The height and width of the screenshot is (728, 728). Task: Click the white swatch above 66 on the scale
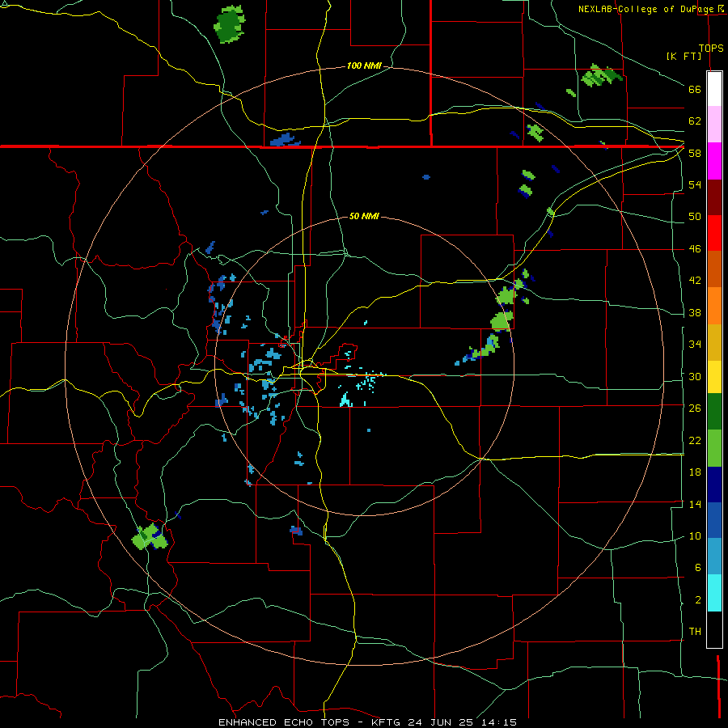714,89
